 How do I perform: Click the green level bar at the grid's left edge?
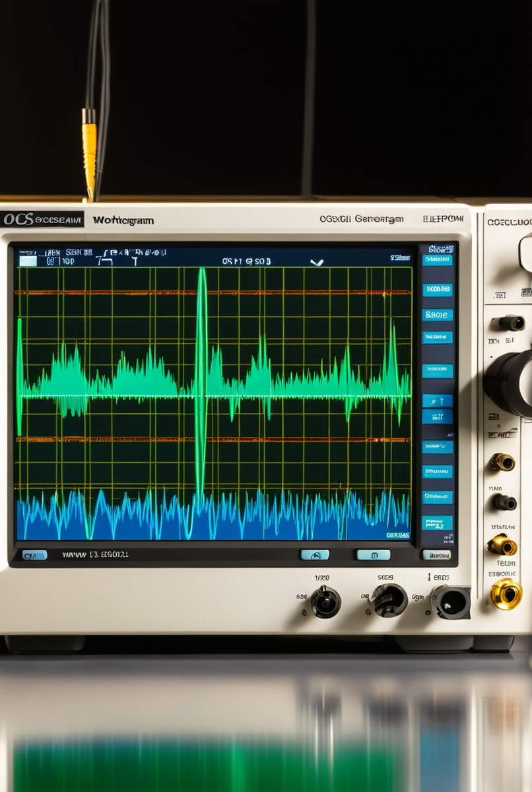(x=19, y=376)
